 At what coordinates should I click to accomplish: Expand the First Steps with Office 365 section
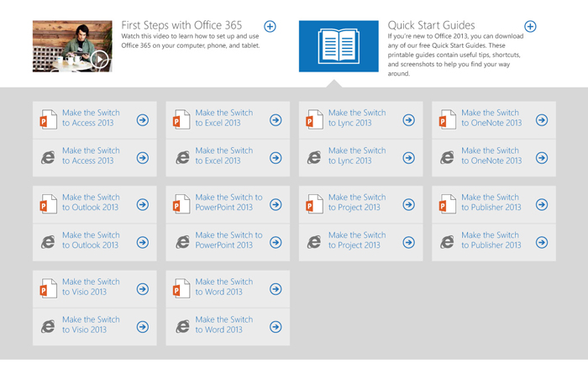pos(270,26)
